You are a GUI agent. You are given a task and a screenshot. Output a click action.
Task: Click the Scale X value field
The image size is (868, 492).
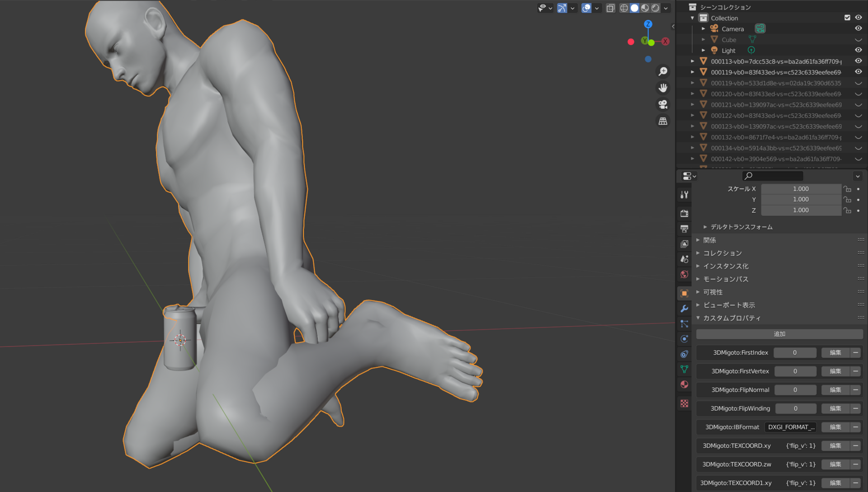pyautogui.click(x=801, y=189)
